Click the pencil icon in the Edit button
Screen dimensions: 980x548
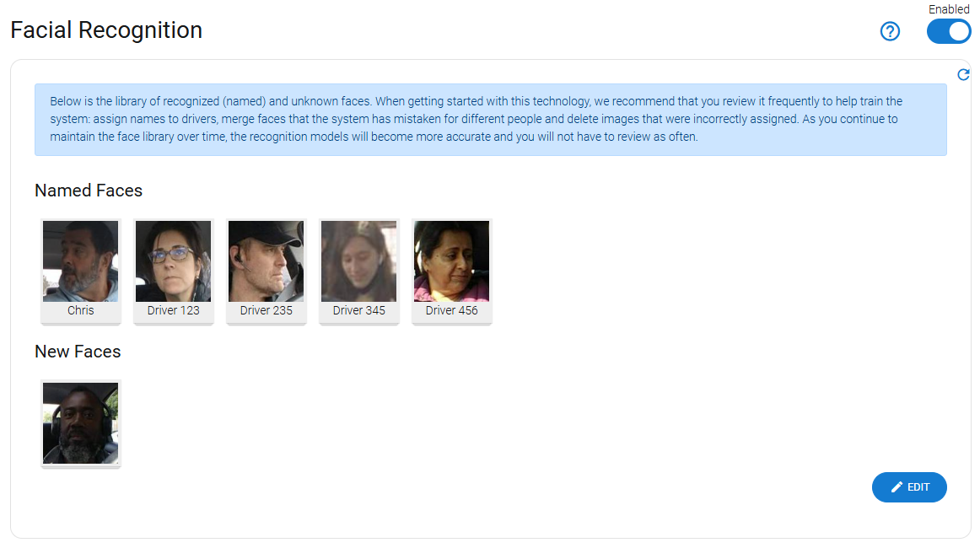[x=897, y=487]
